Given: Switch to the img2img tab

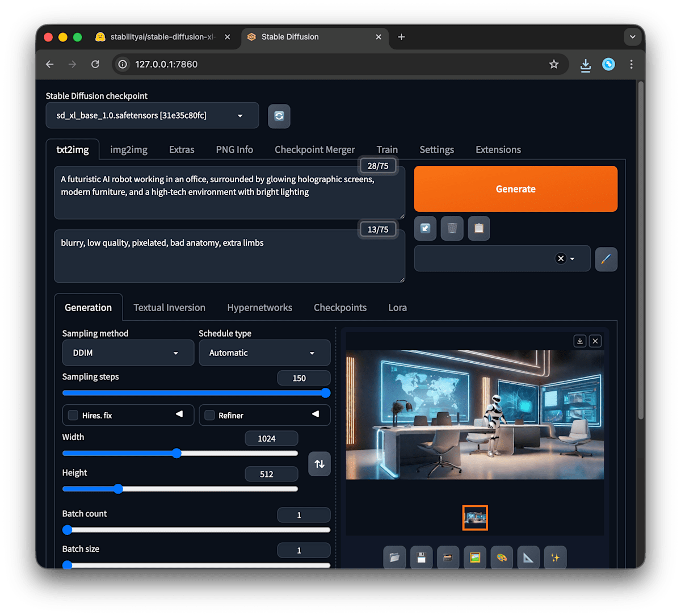Looking at the screenshot, I should point(129,149).
